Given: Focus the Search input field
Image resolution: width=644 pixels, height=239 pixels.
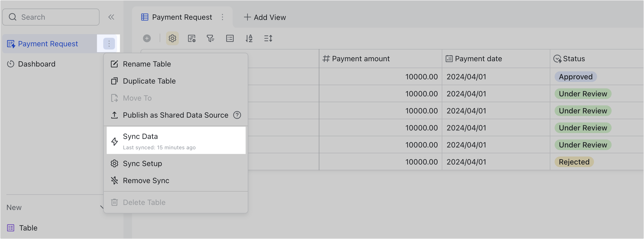Looking at the screenshot, I should tap(51, 17).
